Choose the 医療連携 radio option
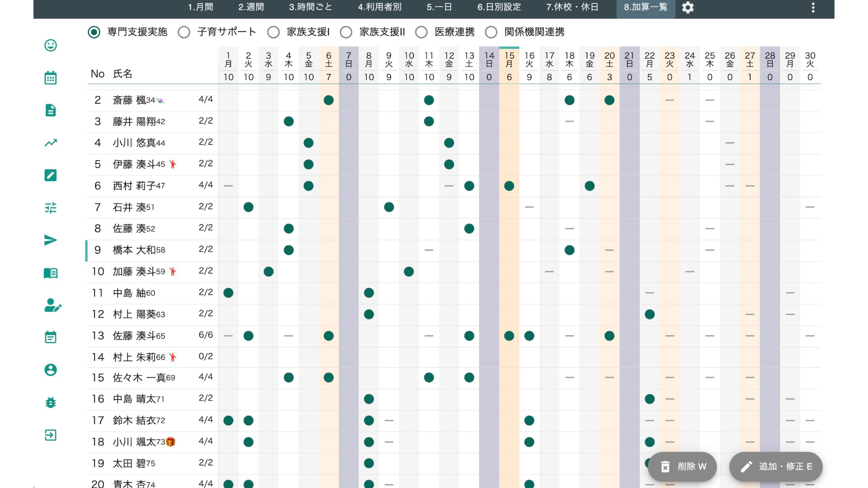Viewport: 868px width, 488px height. coord(421,32)
